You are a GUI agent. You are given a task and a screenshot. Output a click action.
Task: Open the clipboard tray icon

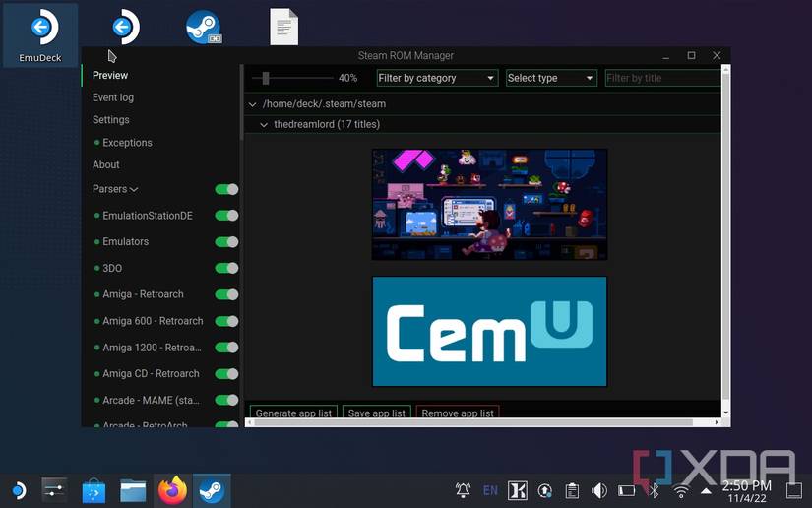[x=572, y=490]
